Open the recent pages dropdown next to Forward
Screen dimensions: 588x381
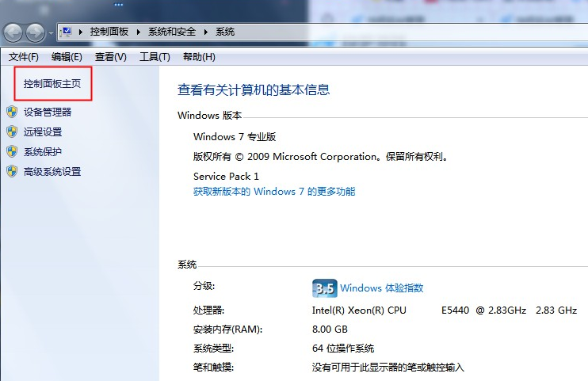[52, 33]
